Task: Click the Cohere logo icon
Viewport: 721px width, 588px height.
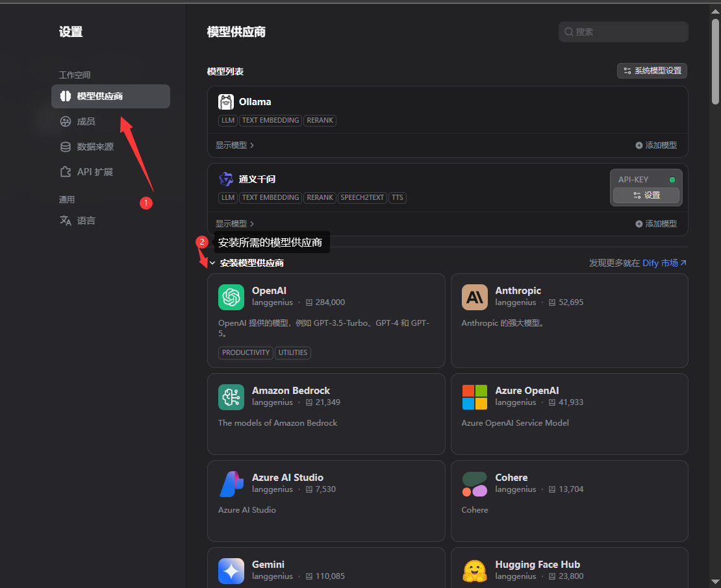Action: pyautogui.click(x=475, y=484)
